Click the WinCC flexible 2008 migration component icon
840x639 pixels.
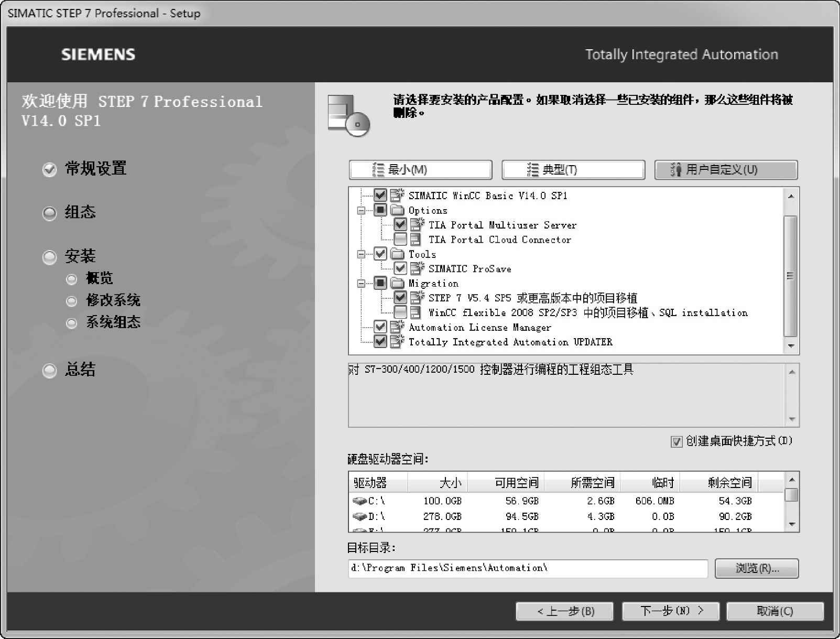[x=416, y=312]
